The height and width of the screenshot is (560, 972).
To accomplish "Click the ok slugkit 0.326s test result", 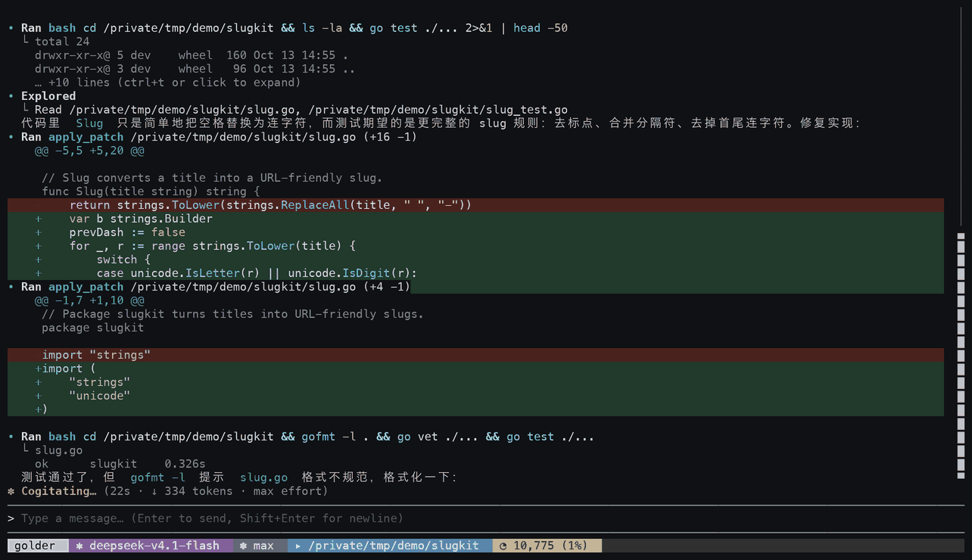I will [120, 464].
